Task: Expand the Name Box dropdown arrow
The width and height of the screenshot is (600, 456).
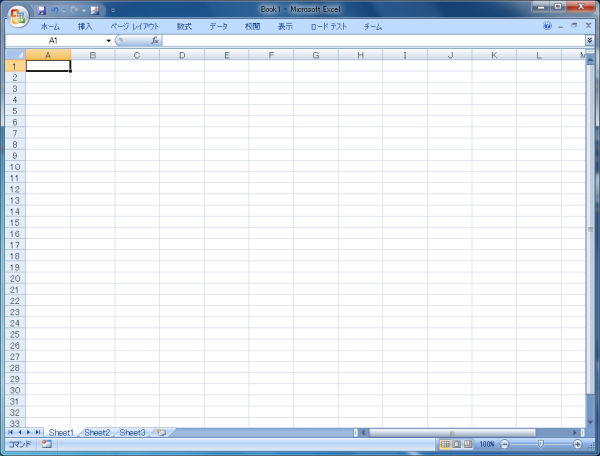Action: [x=109, y=41]
